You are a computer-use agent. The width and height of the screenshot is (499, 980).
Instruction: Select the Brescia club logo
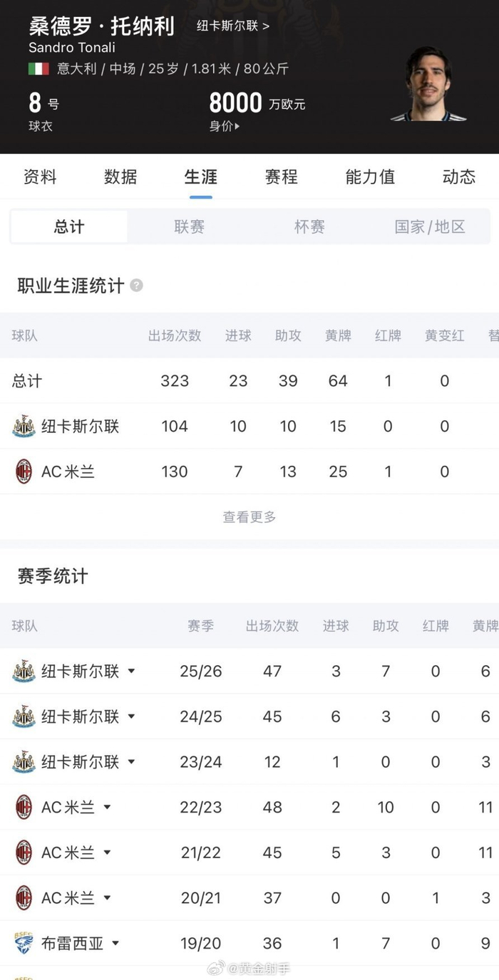[24, 943]
